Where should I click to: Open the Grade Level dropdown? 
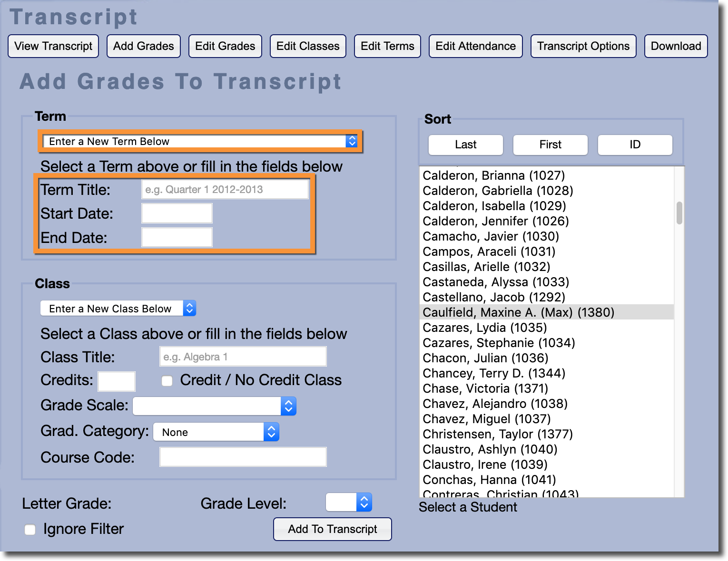pos(348,502)
